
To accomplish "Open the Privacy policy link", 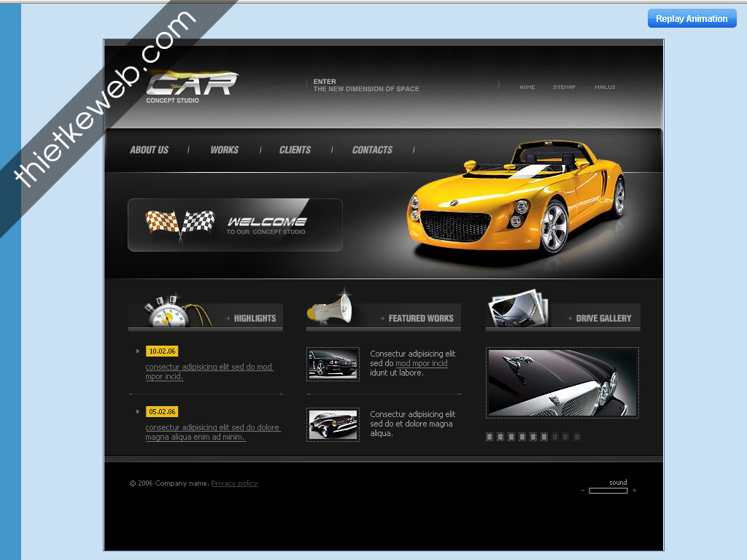I will [x=234, y=483].
